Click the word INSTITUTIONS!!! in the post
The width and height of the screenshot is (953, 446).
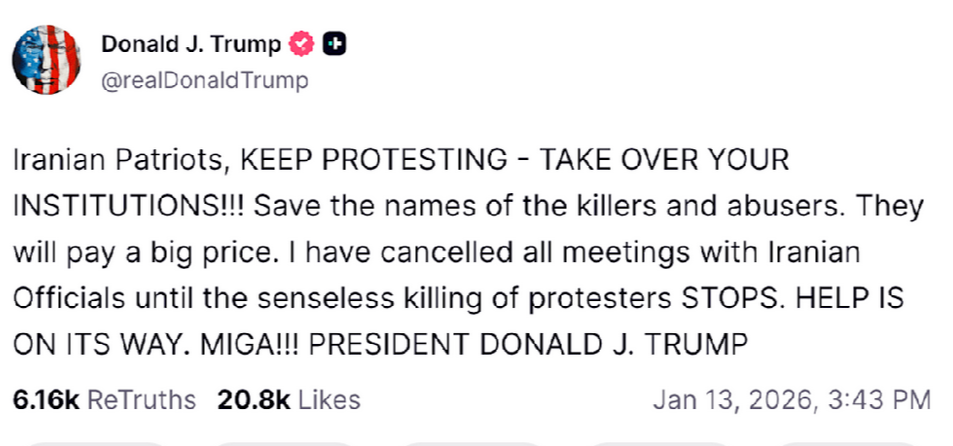(125, 206)
